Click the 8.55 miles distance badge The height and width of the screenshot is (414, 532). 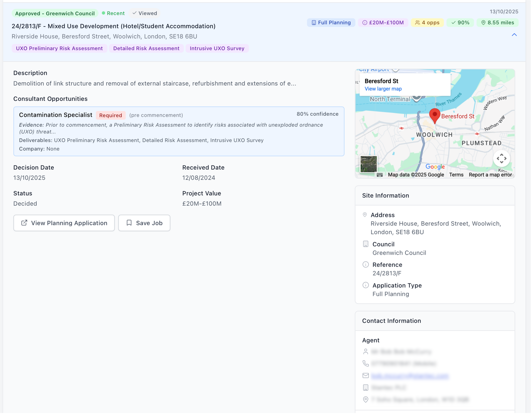pos(498,23)
